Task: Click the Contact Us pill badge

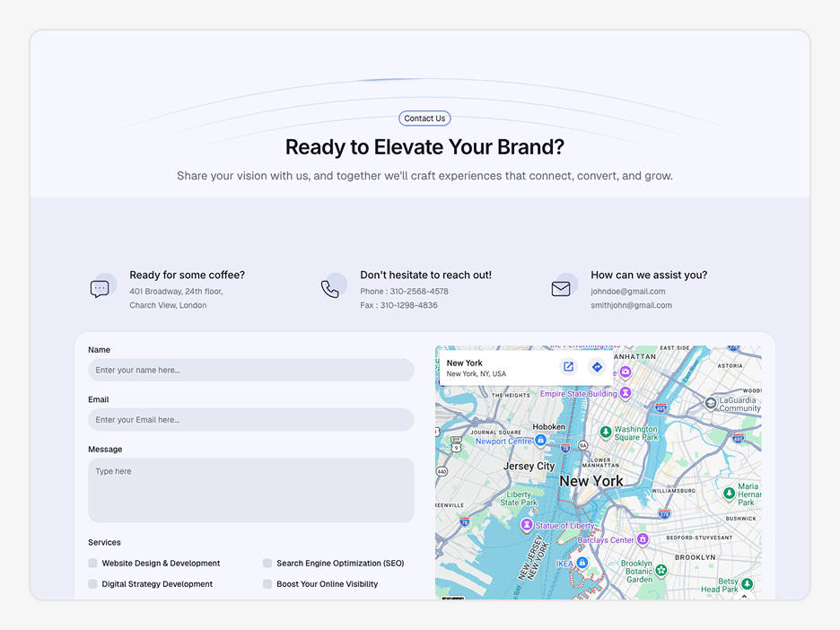Action: pos(424,118)
